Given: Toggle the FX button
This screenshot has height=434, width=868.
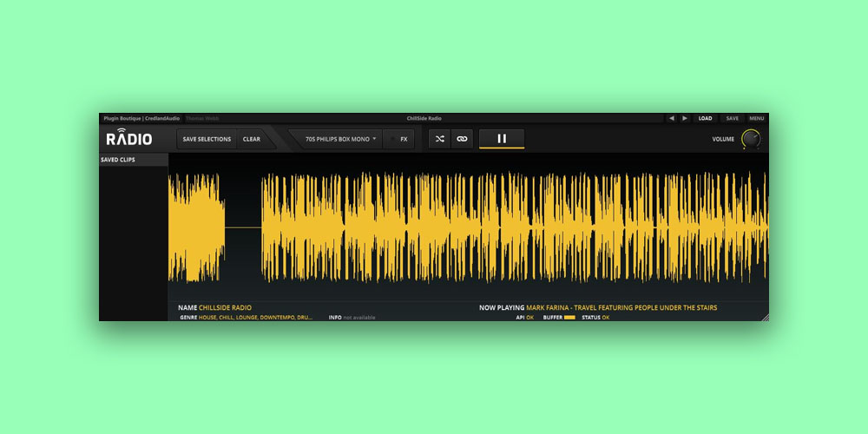Looking at the screenshot, I should 399,140.
